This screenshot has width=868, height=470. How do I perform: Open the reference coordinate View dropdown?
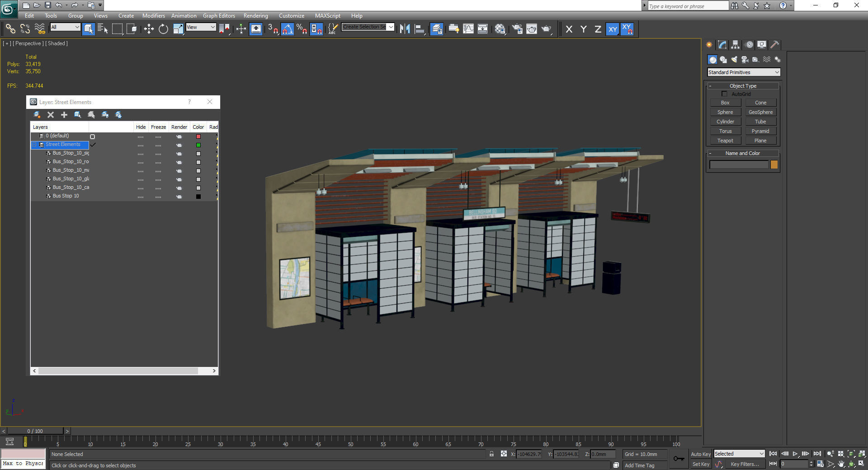(201, 27)
